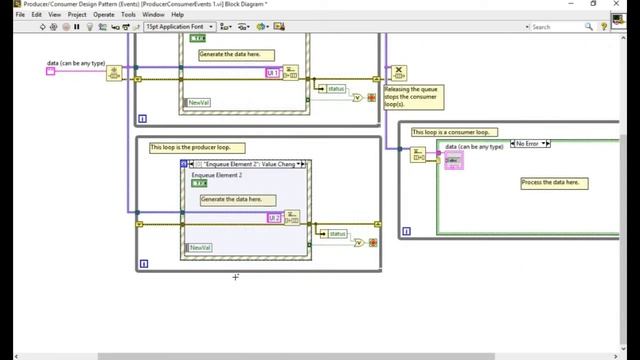Image resolution: width=640 pixels, height=360 pixels.
Task: Click the Step Over button
Action: pyautogui.click(x=126, y=27)
